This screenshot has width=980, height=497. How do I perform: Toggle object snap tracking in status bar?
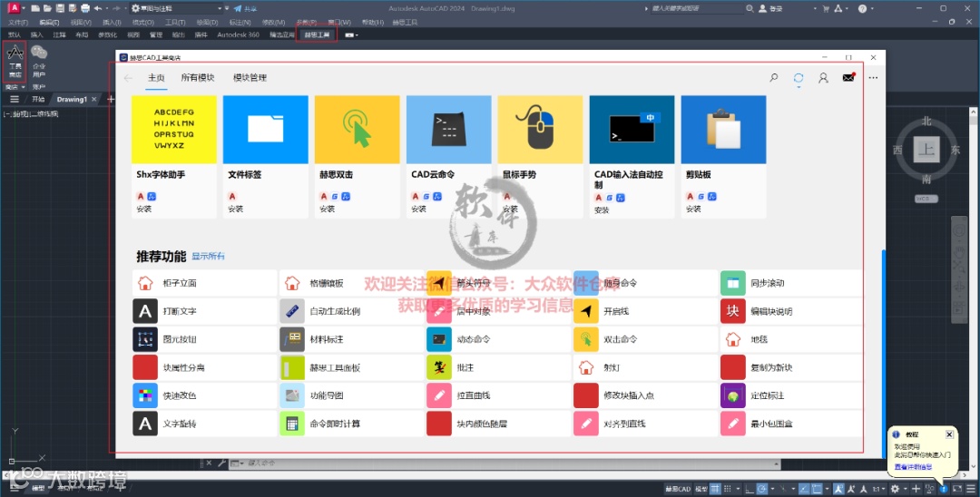click(804, 489)
